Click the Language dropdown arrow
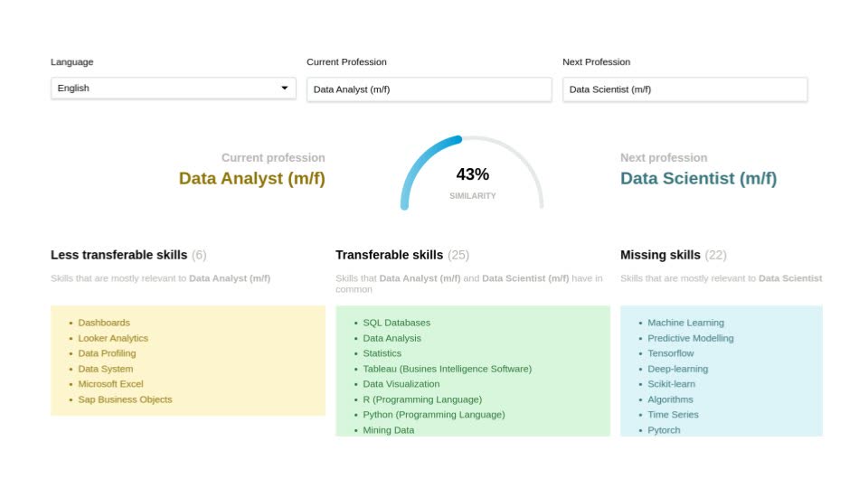The height and width of the screenshot is (488, 868). [x=285, y=88]
